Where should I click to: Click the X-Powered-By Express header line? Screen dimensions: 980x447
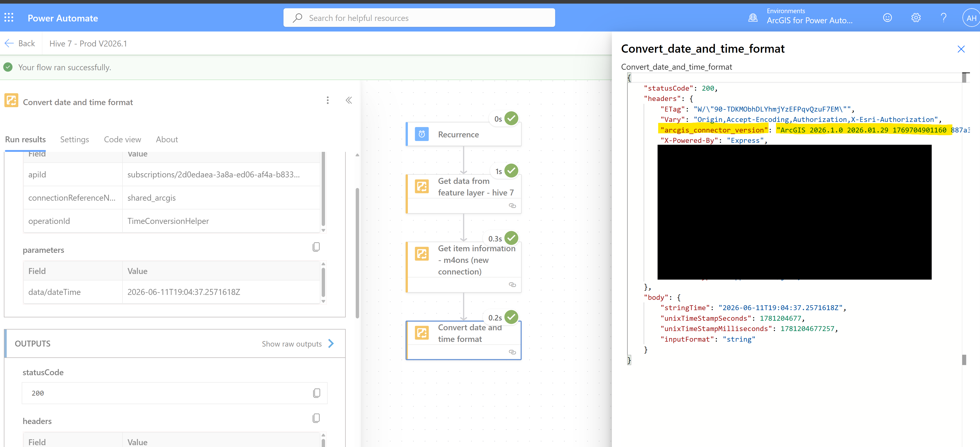(714, 140)
